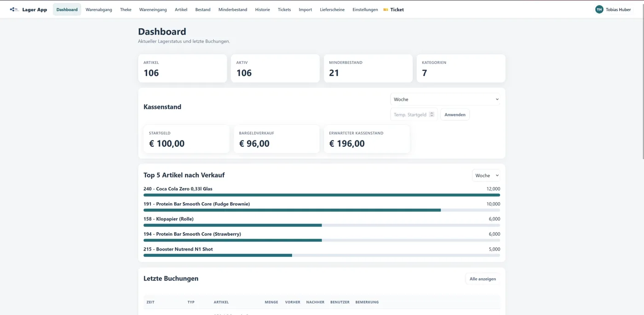644x315 pixels.
Task: Click the 12,000 value for Coca Cola
Action: pyautogui.click(x=493, y=189)
